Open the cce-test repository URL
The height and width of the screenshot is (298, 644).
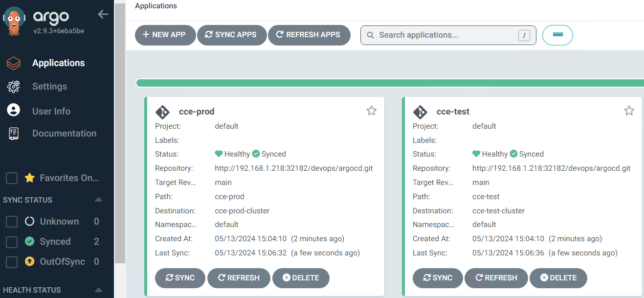[x=552, y=168]
